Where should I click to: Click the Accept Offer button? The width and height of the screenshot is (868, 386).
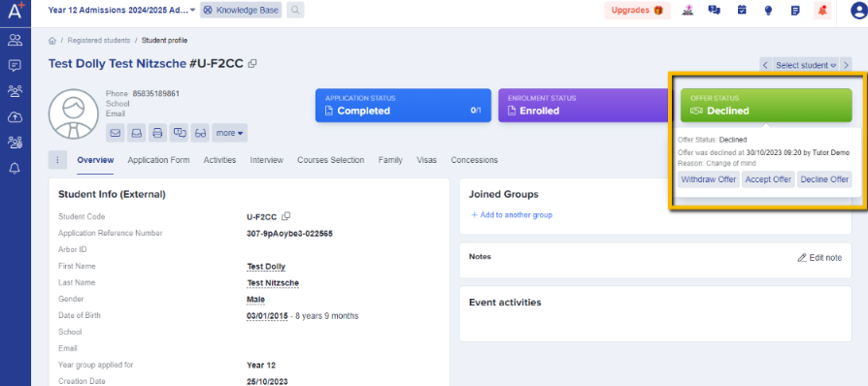coord(768,179)
